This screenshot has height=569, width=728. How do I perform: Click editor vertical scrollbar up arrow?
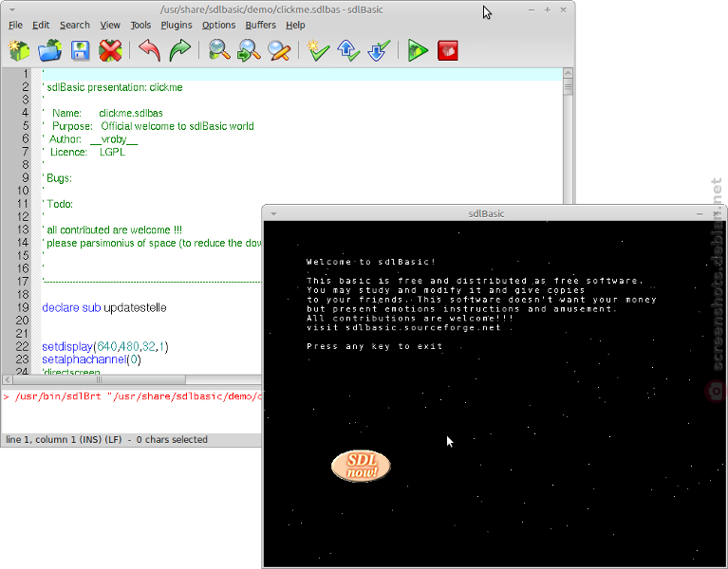point(568,73)
